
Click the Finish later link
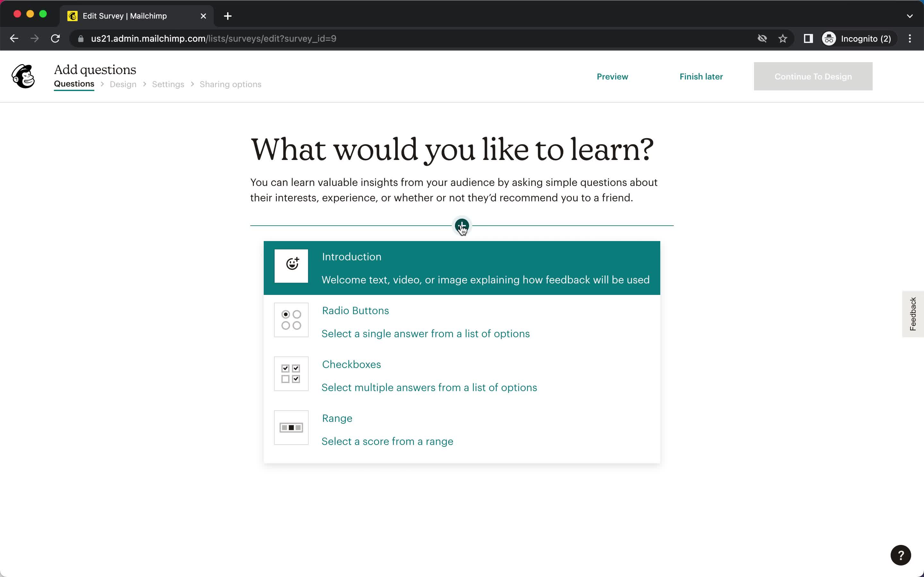pyautogui.click(x=701, y=76)
